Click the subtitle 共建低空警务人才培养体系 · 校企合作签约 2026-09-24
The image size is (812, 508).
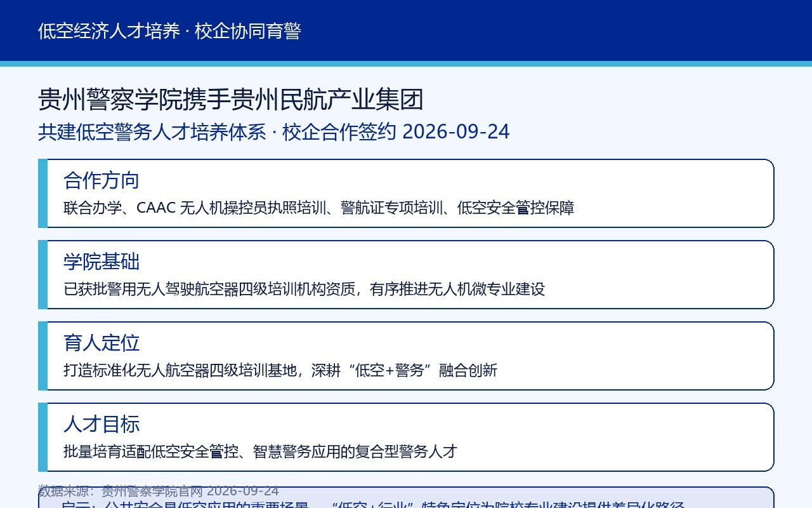[274, 132]
